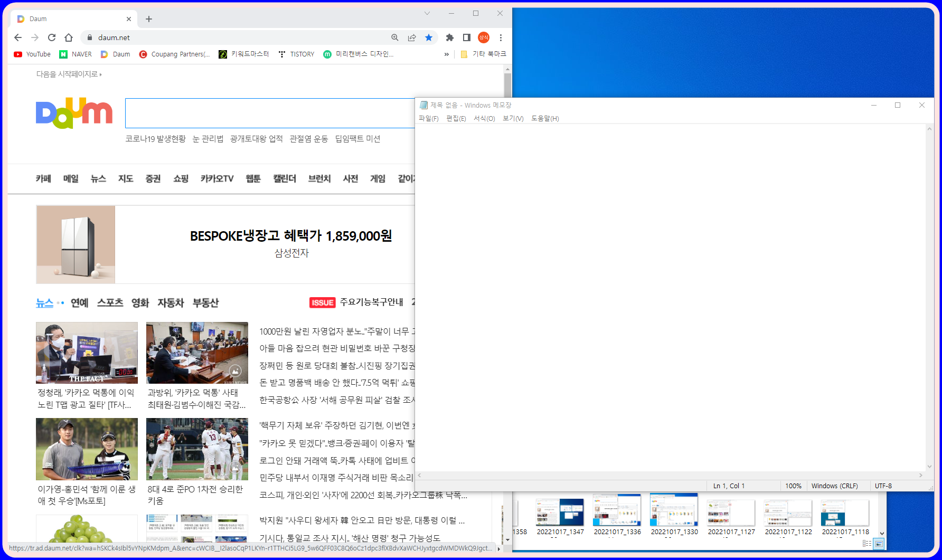
Task: Click the zoom magnifier icon in address bar
Action: pos(395,37)
